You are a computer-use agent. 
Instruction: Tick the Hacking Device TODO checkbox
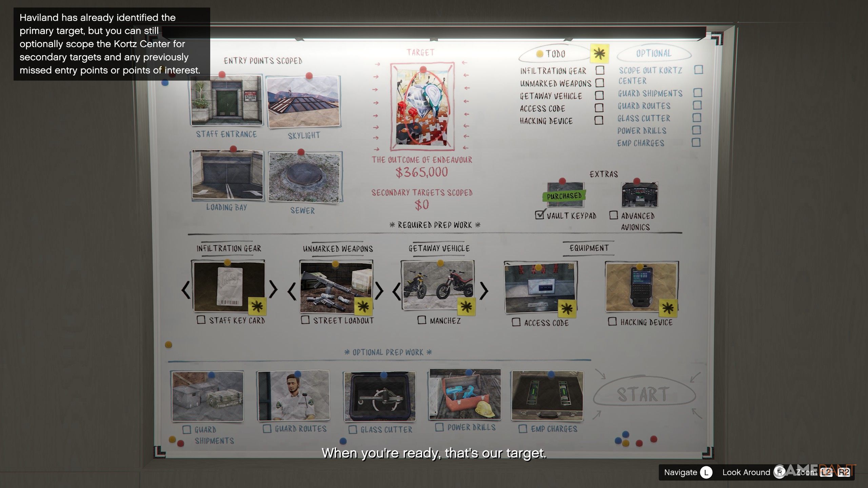point(599,120)
